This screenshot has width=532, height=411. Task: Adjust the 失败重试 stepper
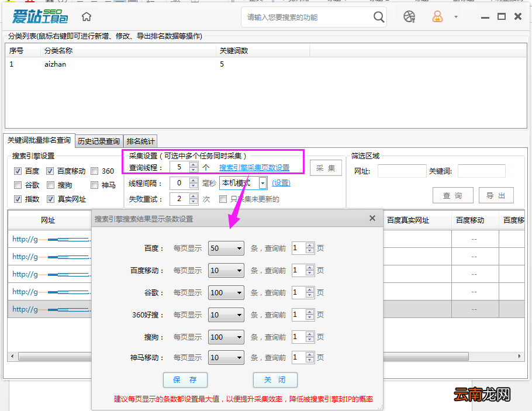(194, 199)
